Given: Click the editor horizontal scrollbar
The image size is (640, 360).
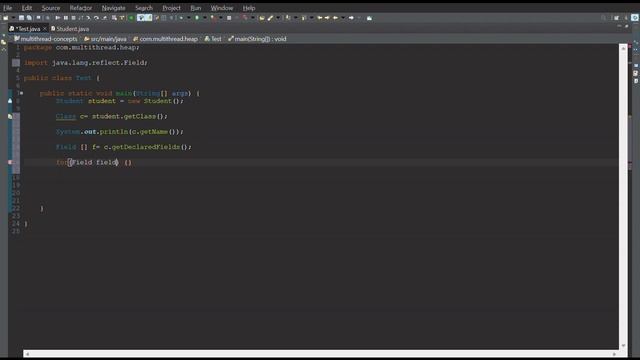Looking at the screenshot, I should [321, 354].
